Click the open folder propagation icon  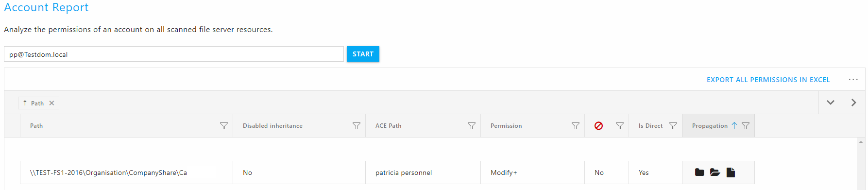click(x=715, y=172)
